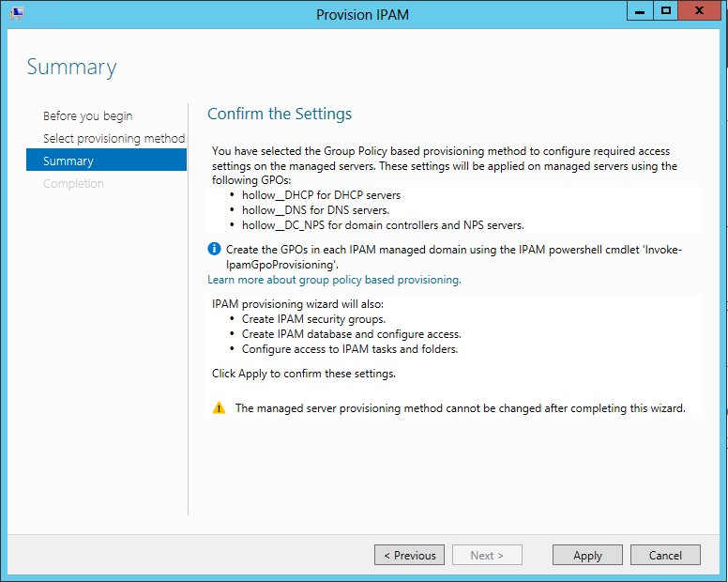The image size is (728, 582).
Task: Maximize the Provision IPAM wizard window
Action: click(665, 11)
